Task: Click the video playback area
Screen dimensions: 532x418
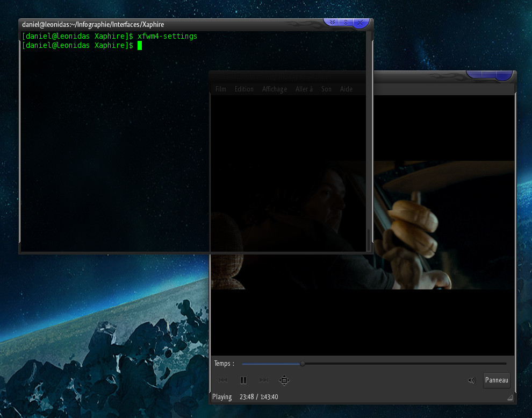Action: click(362, 225)
